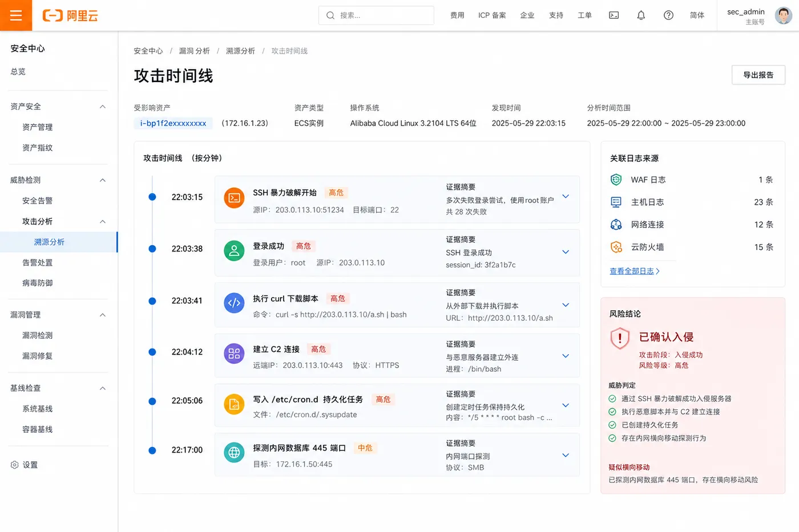Click the 22:04:12 timeline dot
This screenshot has height=532, width=799.
[152, 352]
